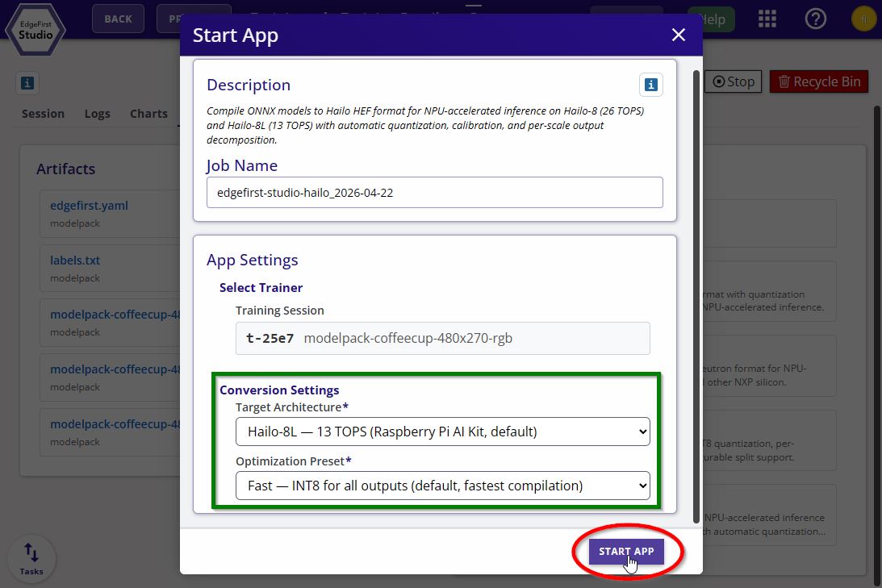Switch to the Charts tab

pos(148,114)
